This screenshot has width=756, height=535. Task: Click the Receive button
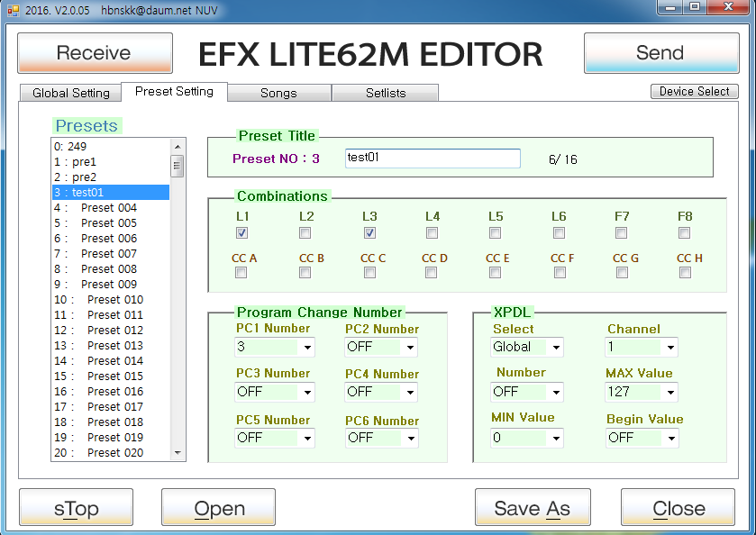point(95,53)
